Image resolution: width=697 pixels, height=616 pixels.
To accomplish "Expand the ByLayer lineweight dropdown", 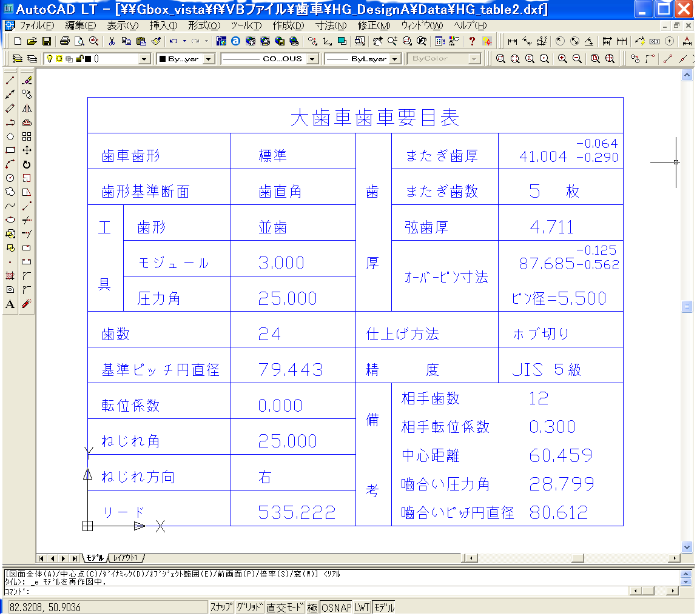I will 394,59.
